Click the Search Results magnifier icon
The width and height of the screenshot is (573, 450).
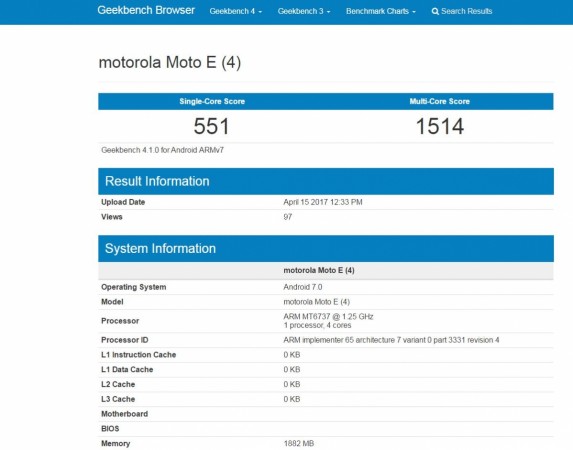point(435,11)
